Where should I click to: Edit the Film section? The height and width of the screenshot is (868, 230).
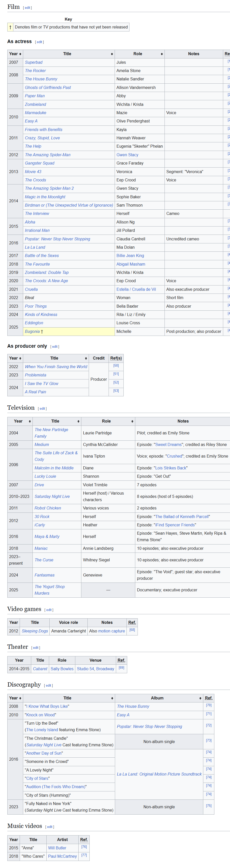click(28, 8)
